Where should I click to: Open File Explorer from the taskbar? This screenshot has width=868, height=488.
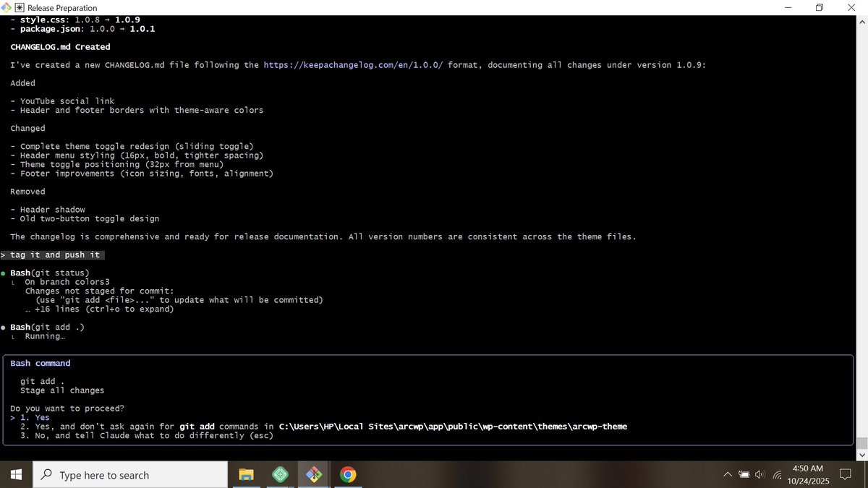(x=247, y=475)
